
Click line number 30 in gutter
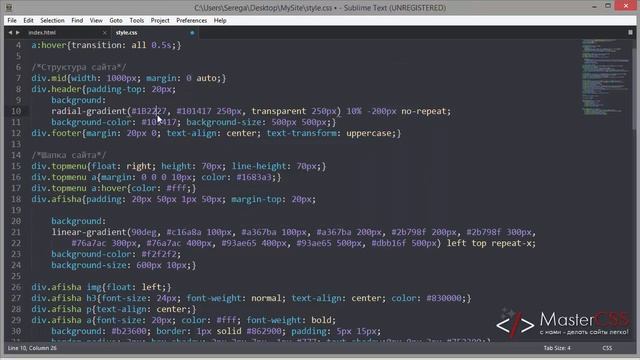pos(16,331)
